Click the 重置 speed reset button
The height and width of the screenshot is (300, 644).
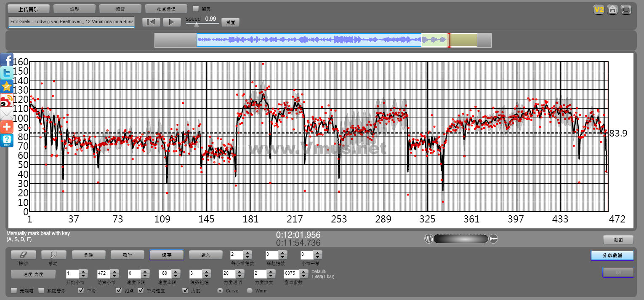(230, 22)
